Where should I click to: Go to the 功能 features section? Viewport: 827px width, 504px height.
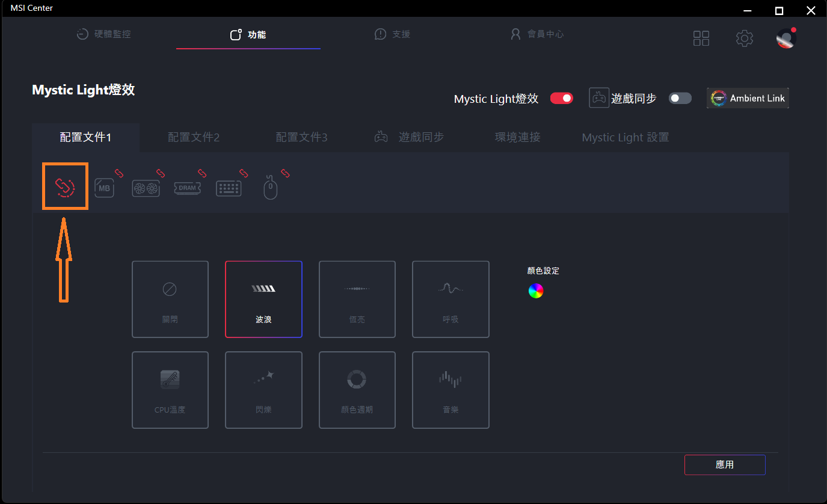(248, 35)
